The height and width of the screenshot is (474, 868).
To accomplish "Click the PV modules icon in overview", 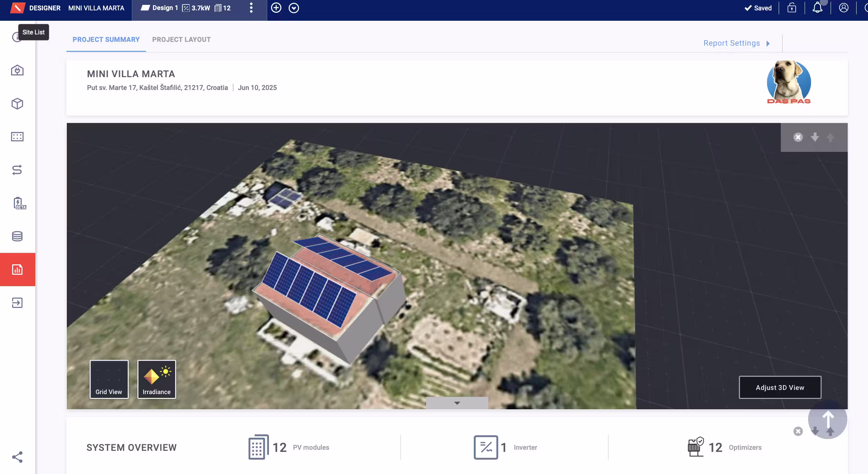I will click(x=258, y=447).
